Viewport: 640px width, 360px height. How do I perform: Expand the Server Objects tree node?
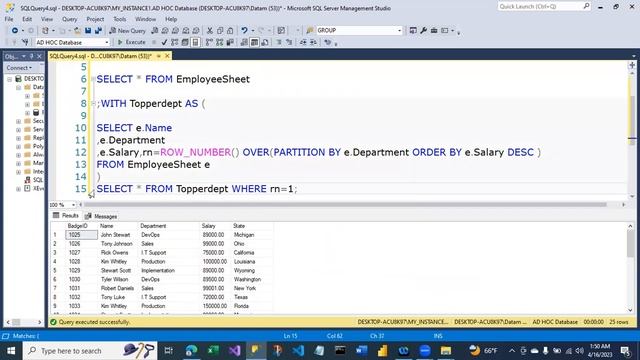18,129
